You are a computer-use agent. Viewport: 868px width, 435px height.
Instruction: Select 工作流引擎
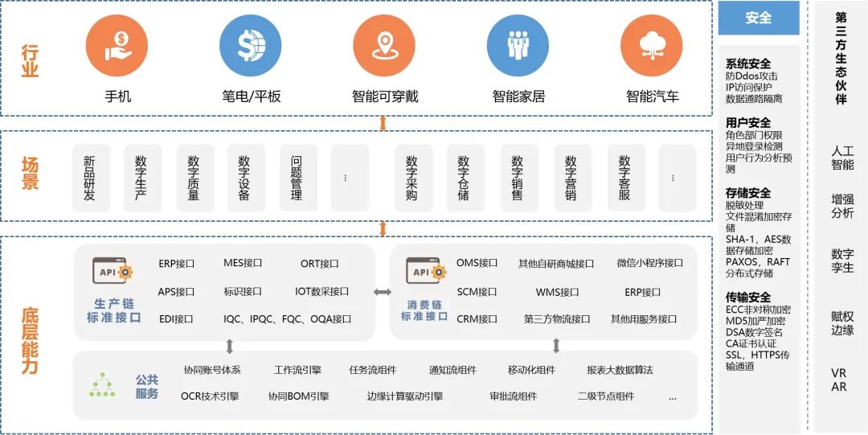pos(298,370)
